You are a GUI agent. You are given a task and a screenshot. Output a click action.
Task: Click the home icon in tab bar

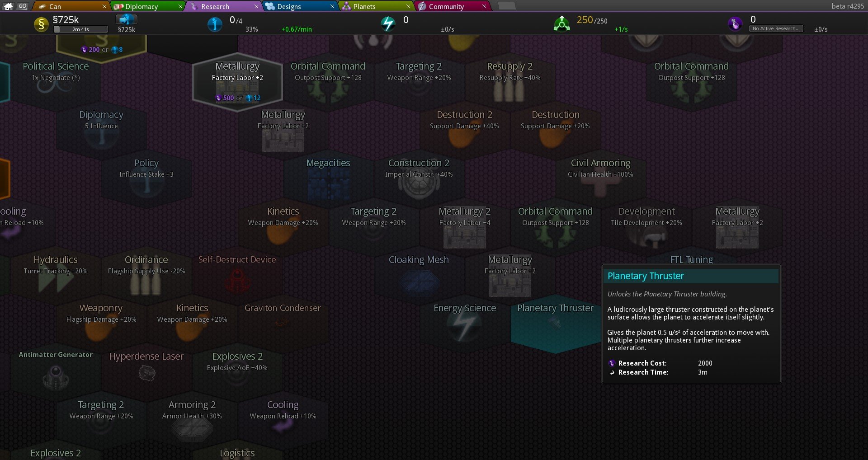(8, 6)
